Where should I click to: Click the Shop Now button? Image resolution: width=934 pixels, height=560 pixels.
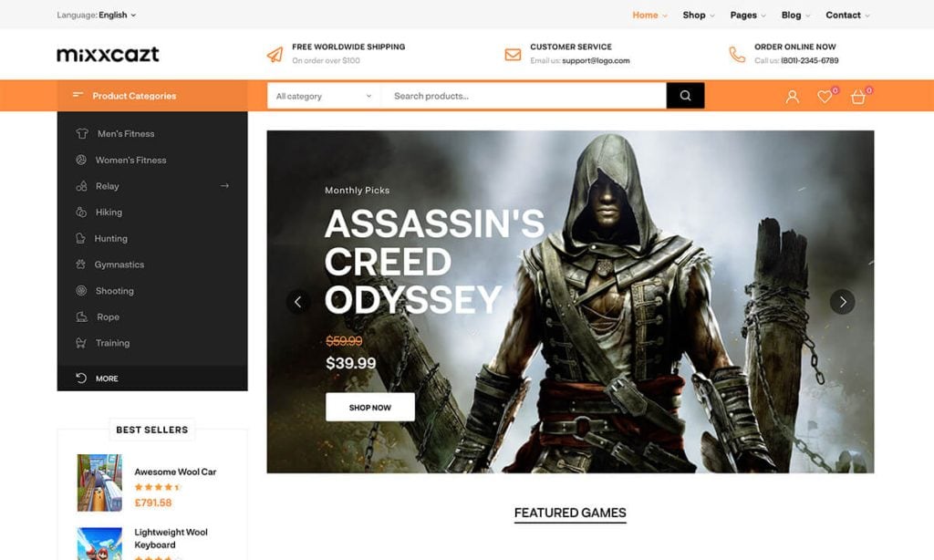point(368,408)
